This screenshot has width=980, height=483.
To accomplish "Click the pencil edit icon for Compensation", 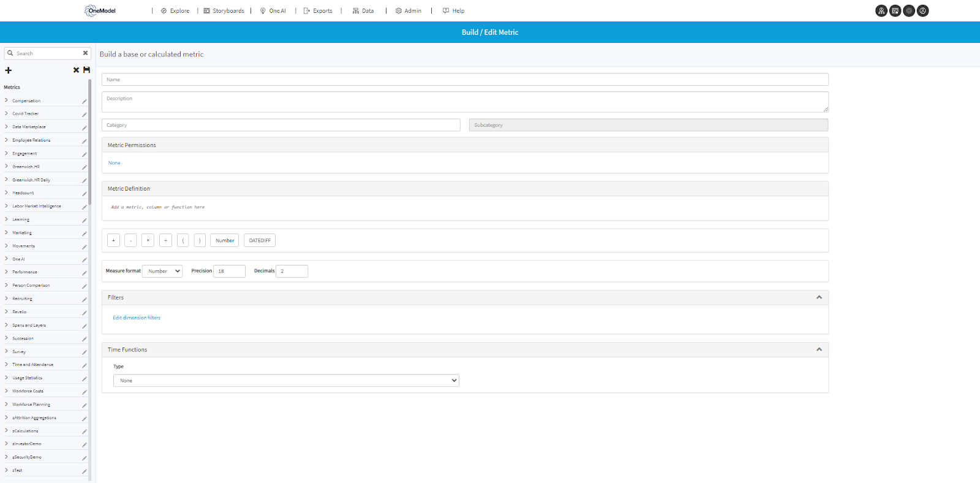I will pos(84,101).
